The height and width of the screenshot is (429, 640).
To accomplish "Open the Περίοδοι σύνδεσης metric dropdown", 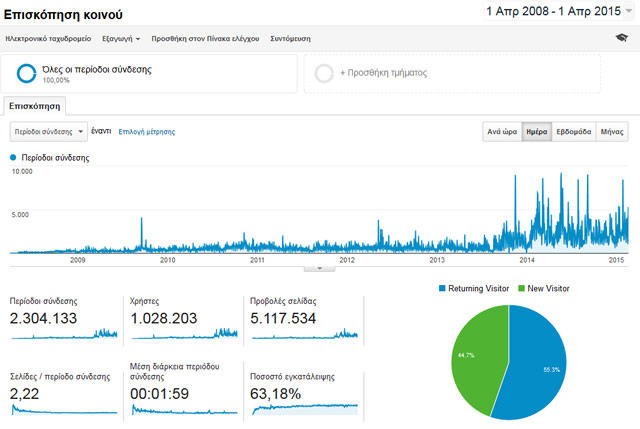I will (x=47, y=131).
